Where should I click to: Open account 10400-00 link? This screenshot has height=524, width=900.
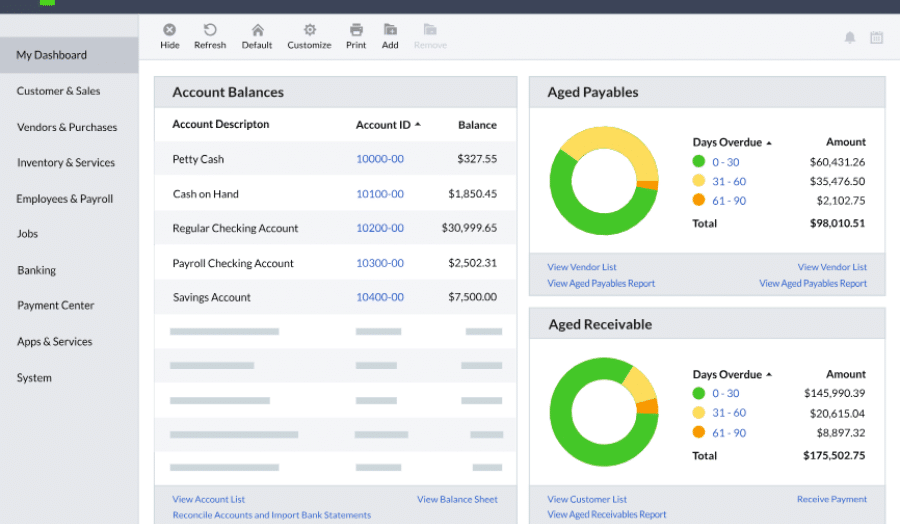(x=380, y=297)
